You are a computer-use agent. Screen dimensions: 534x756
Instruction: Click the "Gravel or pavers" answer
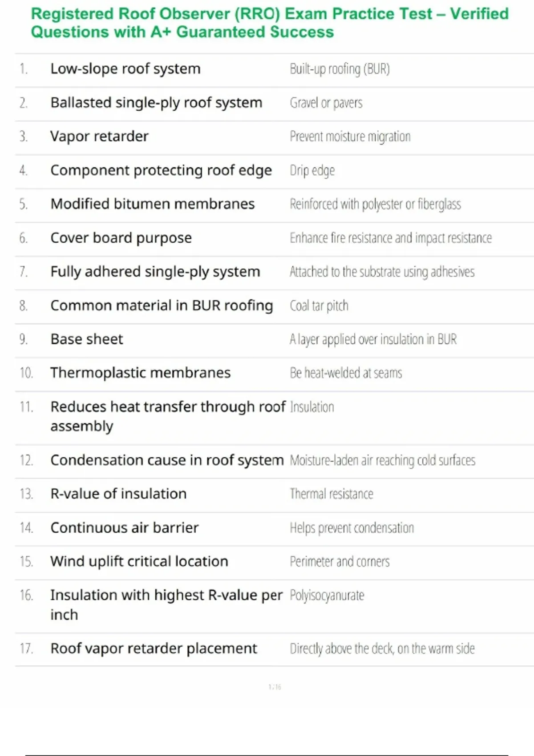[x=326, y=103]
